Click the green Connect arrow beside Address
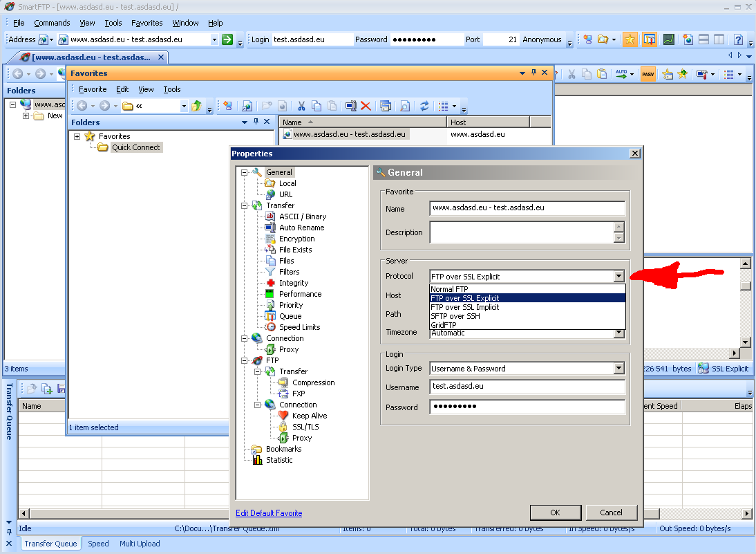Screen dimensions: 756x554 point(227,39)
